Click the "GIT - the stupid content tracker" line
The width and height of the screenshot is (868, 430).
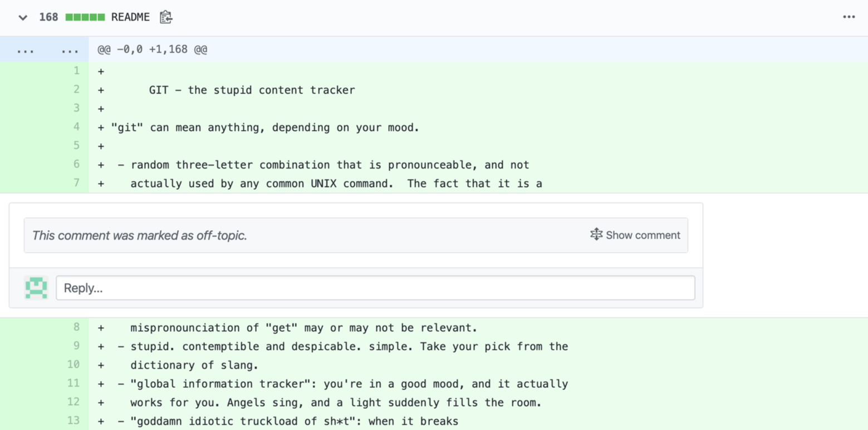[x=252, y=90]
